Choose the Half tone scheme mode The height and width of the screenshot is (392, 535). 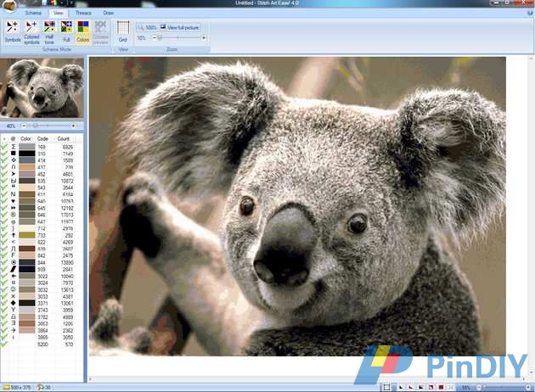coord(49,31)
